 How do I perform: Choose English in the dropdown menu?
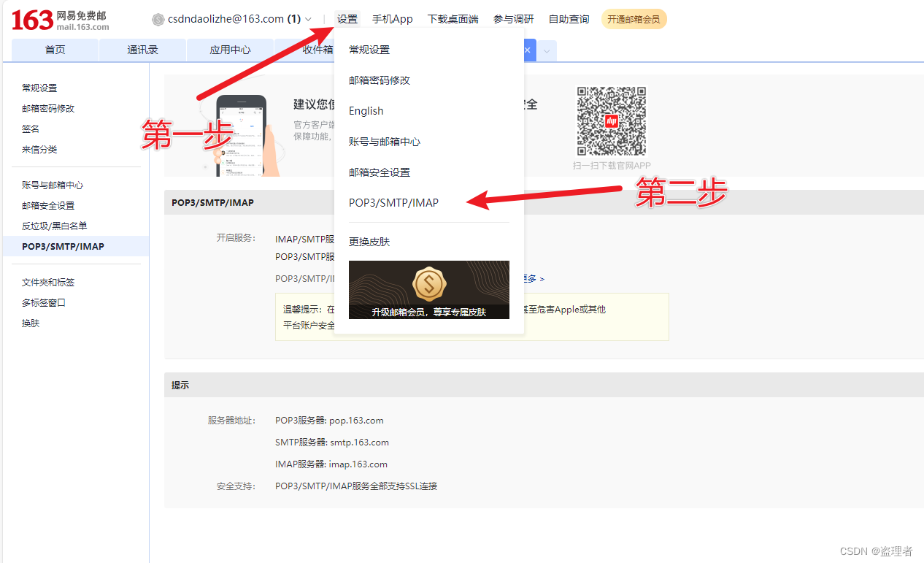tap(366, 111)
